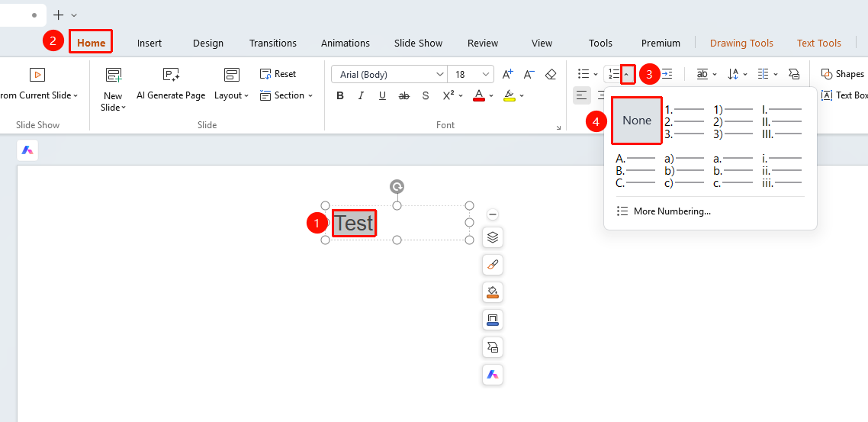
Task: Open the Text Tools tab
Action: (818, 43)
